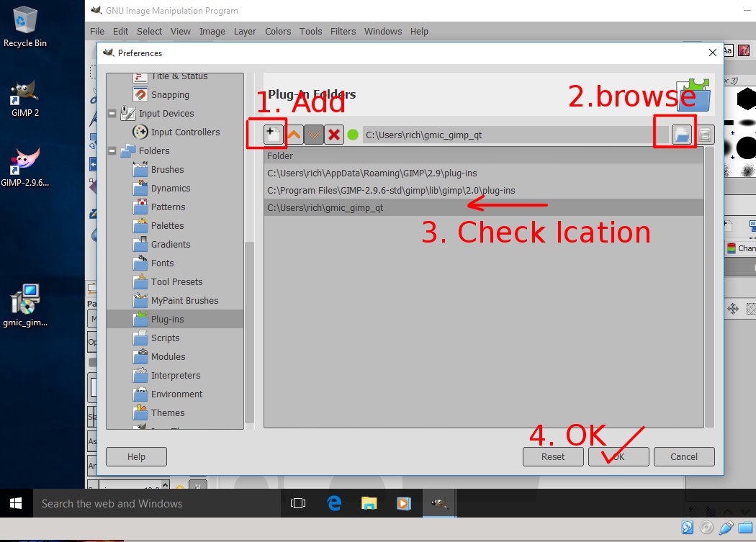The image size is (756, 542).
Task: Open the Filters menu
Action: (x=343, y=32)
